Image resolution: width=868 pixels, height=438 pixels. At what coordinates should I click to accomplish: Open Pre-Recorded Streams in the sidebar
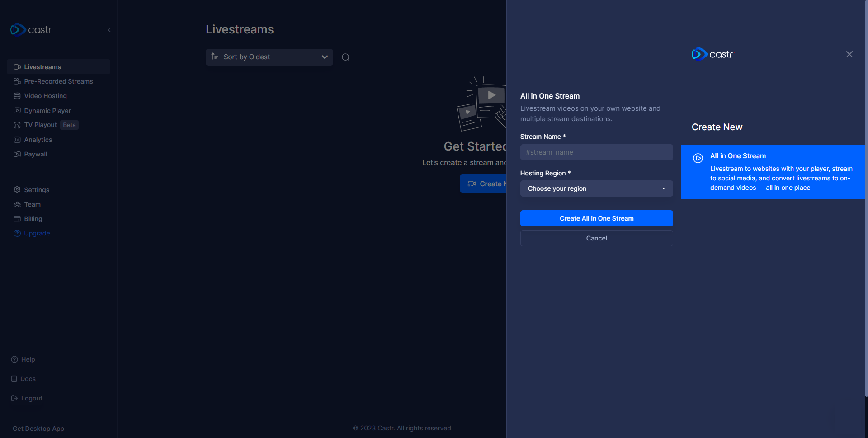click(x=58, y=81)
